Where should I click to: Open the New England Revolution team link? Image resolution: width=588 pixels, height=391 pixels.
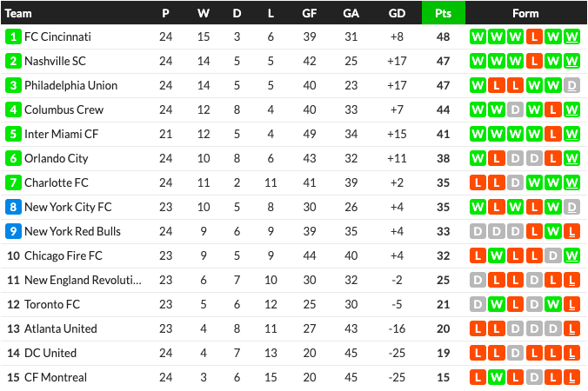pyautogui.click(x=83, y=280)
